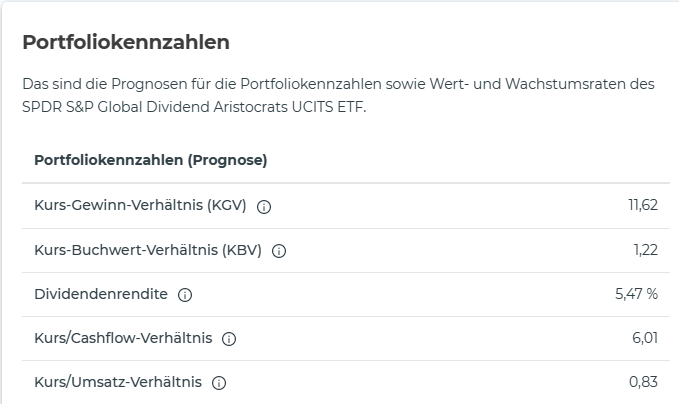Click the Dividendenrendite label text
Image resolution: width=679 pixels, height=404 pixels.
pos(101,294)
